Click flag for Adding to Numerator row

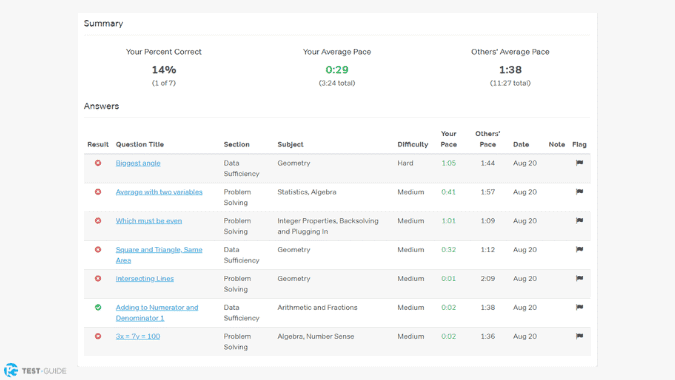579,307
